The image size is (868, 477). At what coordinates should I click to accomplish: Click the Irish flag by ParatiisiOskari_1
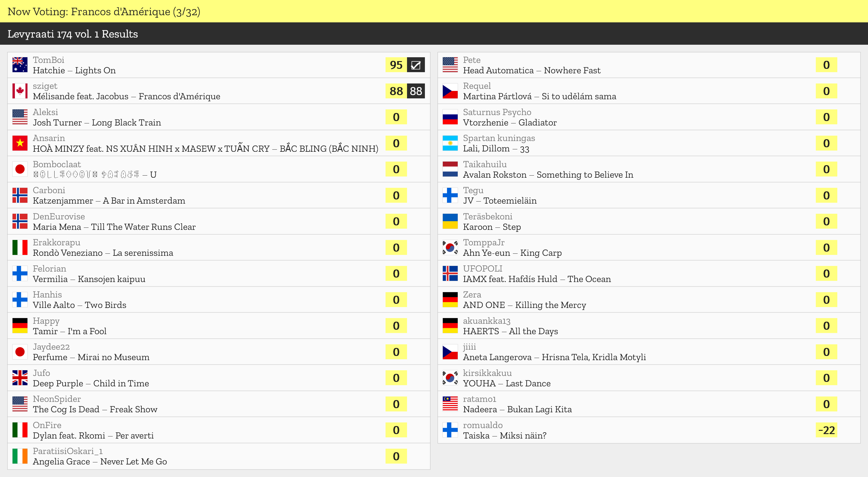20,456
